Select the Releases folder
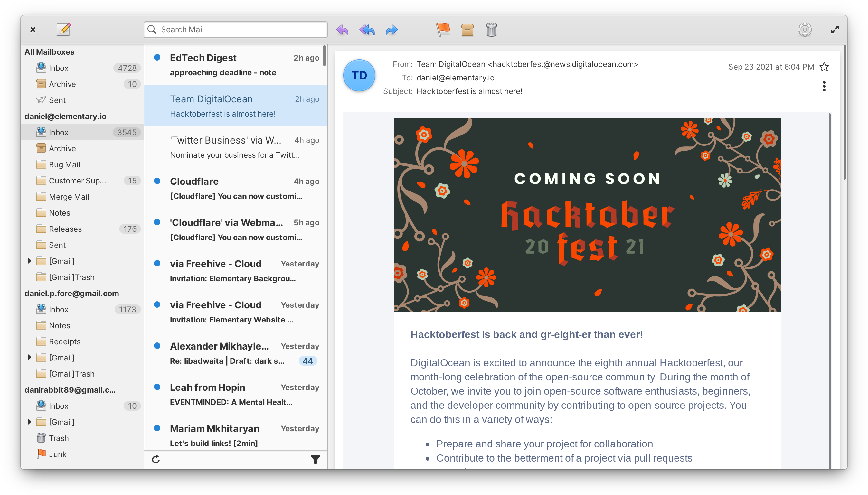Viewport: 868px width, 495px height. 65,229
